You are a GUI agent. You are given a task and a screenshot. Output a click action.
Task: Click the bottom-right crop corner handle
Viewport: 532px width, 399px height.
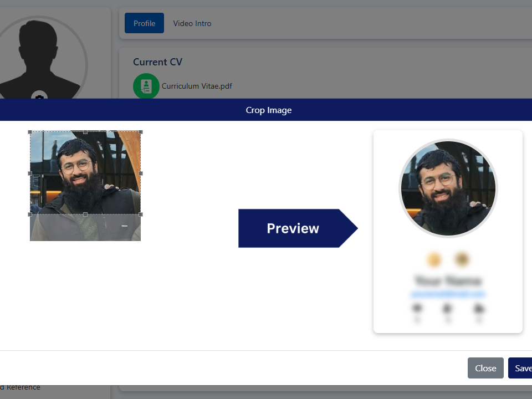coord(141,214)
